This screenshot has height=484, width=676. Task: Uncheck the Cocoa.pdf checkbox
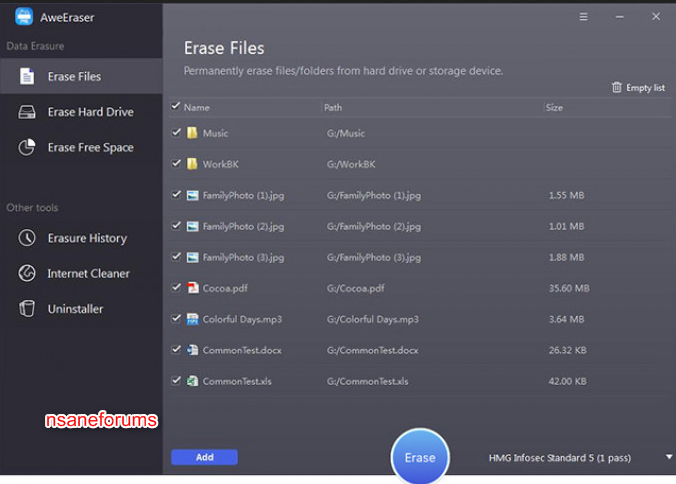176,287
